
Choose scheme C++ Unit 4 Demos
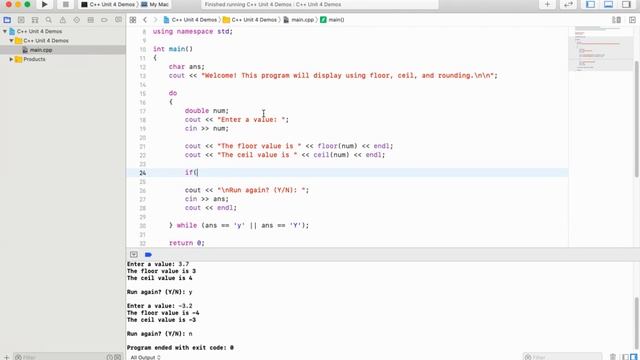108,4
